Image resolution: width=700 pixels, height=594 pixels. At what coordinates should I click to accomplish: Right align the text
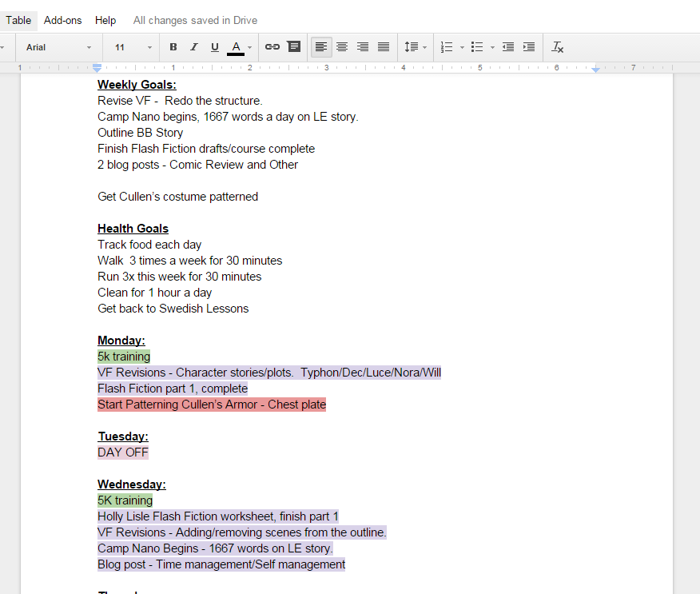(363, 47)
